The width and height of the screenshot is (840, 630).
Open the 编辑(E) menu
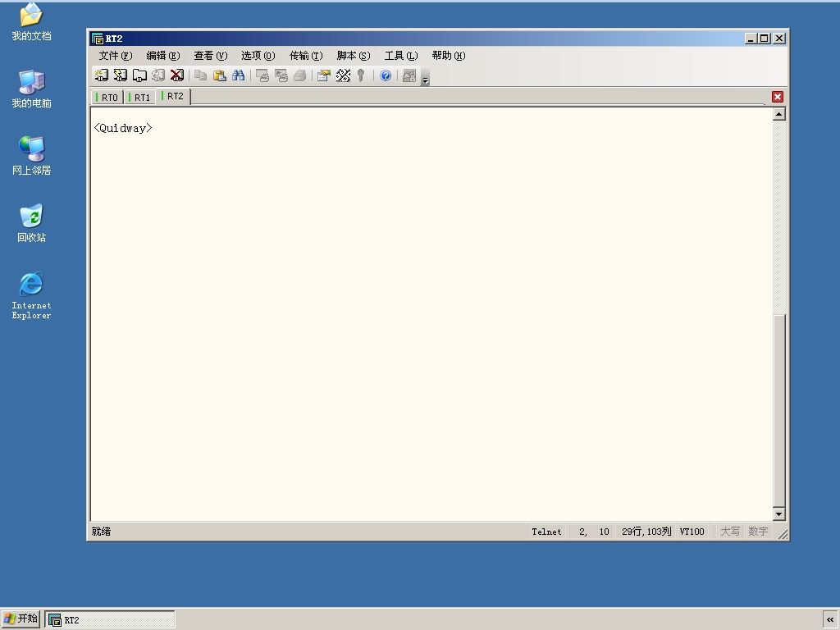point(163,56)
